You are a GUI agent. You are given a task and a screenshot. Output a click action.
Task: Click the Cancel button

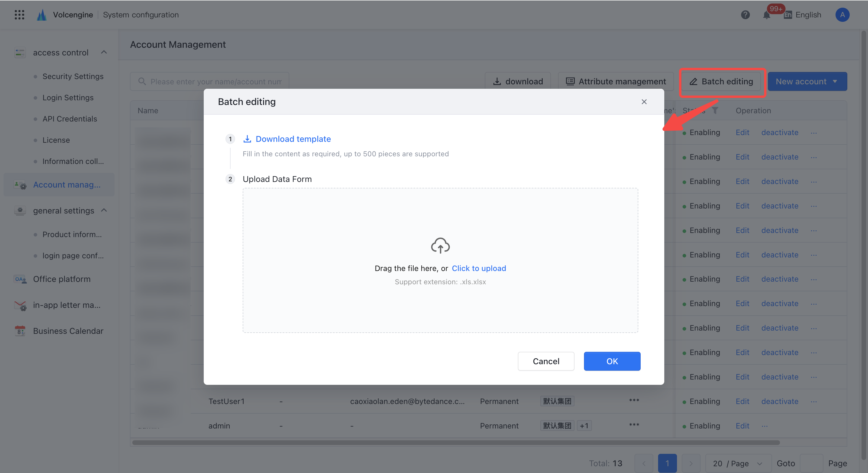click(x=546, y=361)
